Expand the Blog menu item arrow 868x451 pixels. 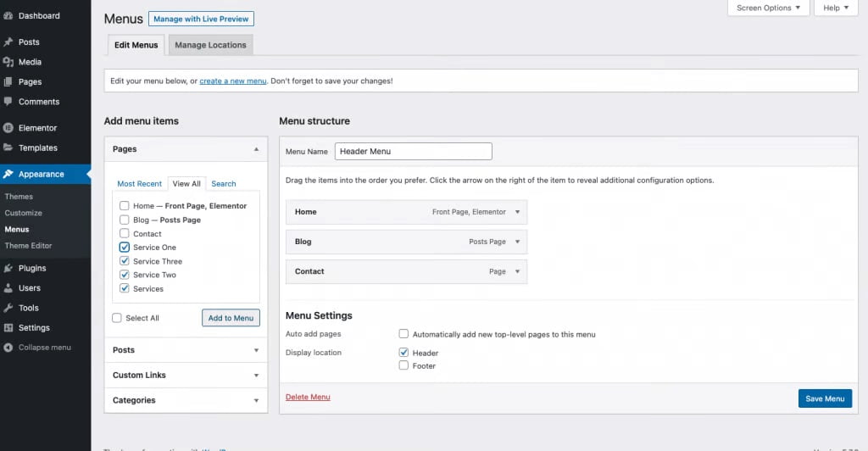click(x=518, y=242)
